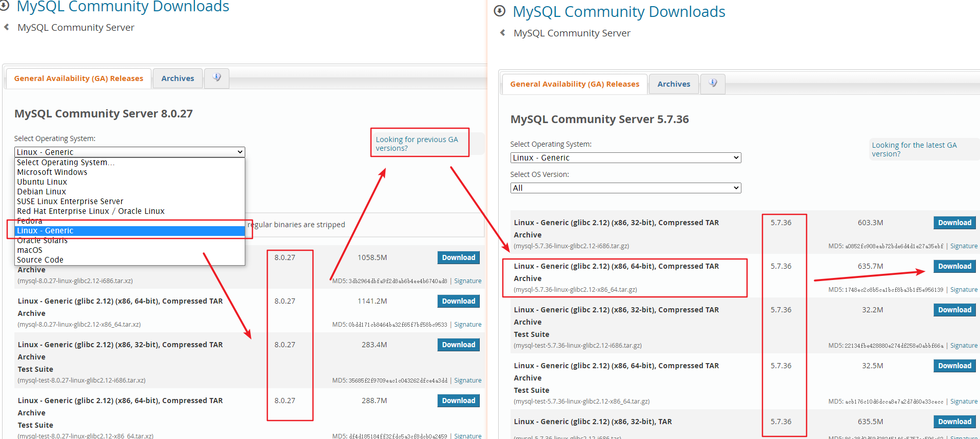Click the 'Select OS Version:' label
This screenshot has height=439, width=980.
tap(539, 174)
